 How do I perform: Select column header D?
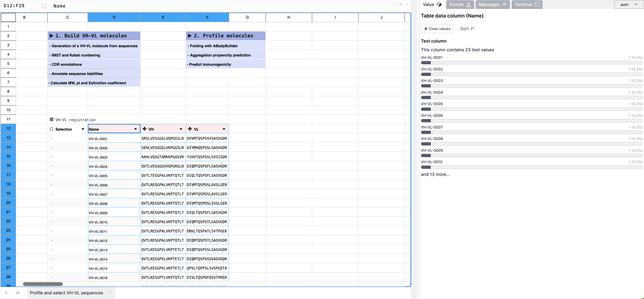click(x=114, y=17)
